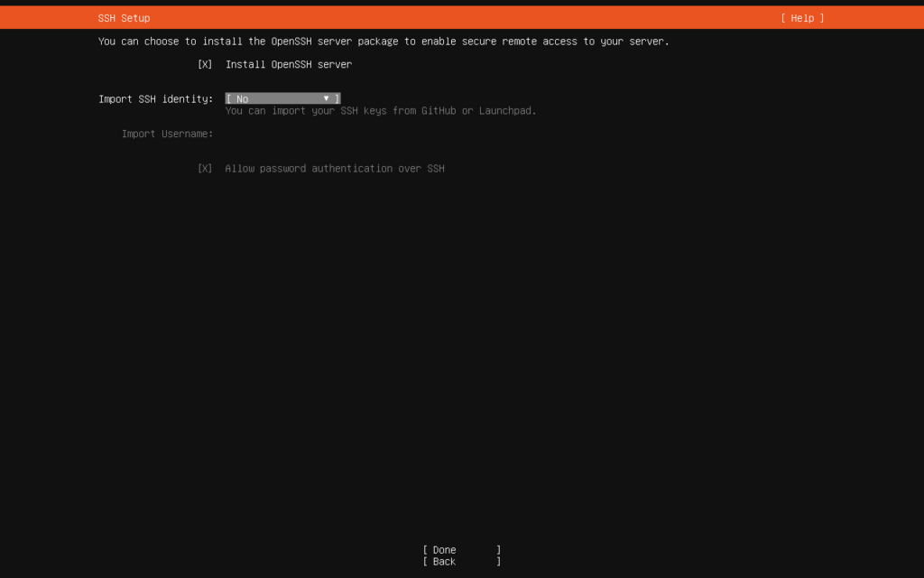Click the OpenSSH server description sentence
Viewport: 924px width, 578px height.
(383, 42)
